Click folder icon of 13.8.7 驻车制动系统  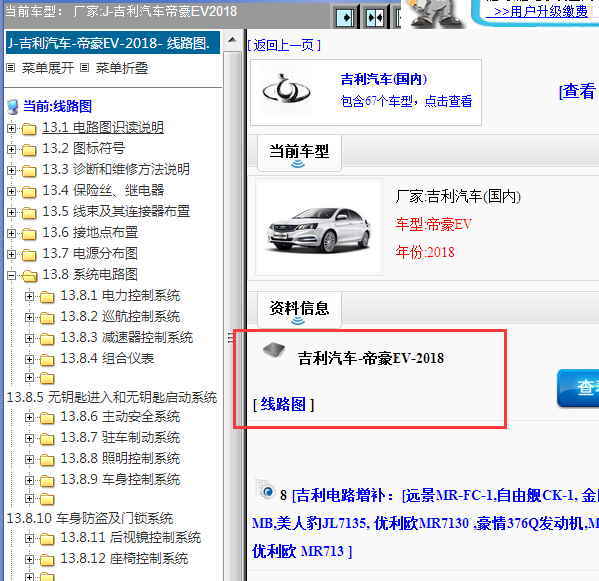[47, 439]
